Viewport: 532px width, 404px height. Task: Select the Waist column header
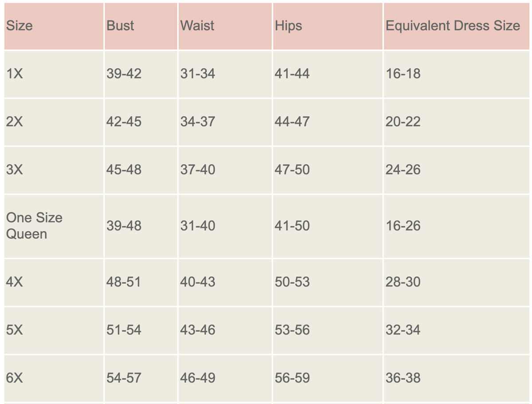click(197, 26)
